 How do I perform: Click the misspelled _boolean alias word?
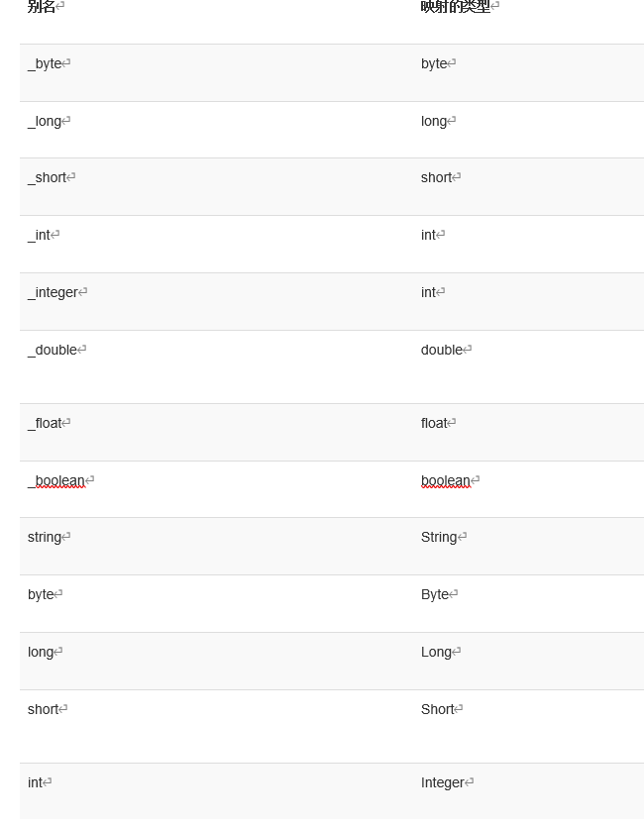point(56,481)
